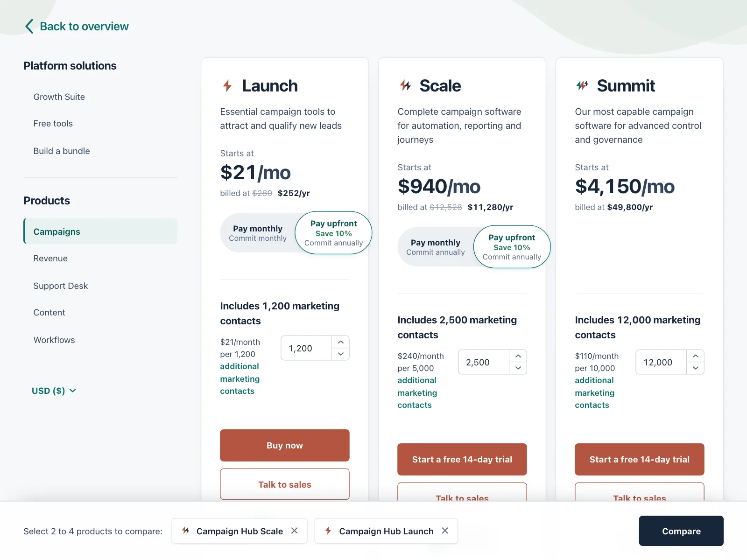
Task: Open Build a bundle in the sidebar
Action: (62, 151)
